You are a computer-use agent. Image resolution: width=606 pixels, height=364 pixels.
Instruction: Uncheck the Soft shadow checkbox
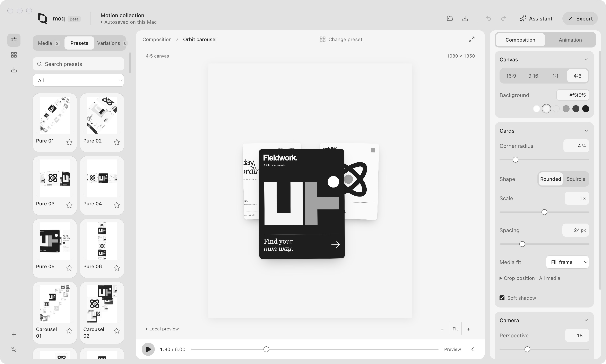tap(502, 298)
